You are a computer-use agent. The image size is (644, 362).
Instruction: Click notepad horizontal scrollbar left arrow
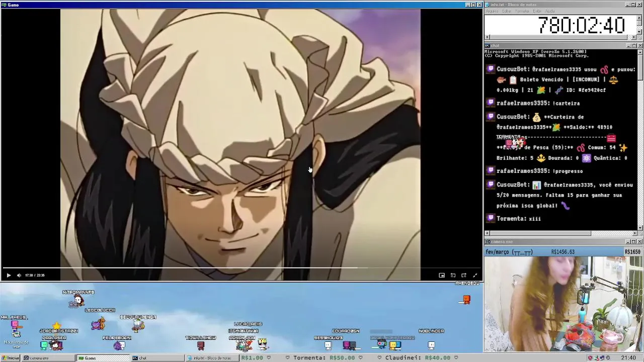[x=487, y=37]
